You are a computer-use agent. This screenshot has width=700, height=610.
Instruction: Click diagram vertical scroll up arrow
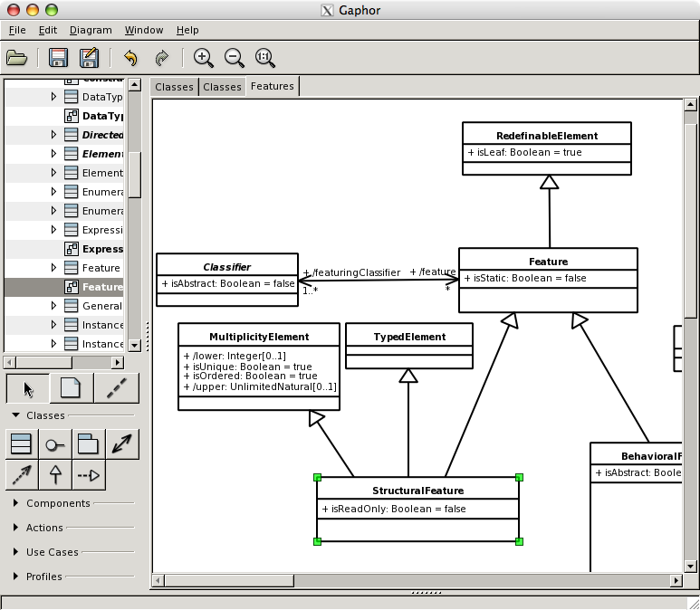coord(690,105)
